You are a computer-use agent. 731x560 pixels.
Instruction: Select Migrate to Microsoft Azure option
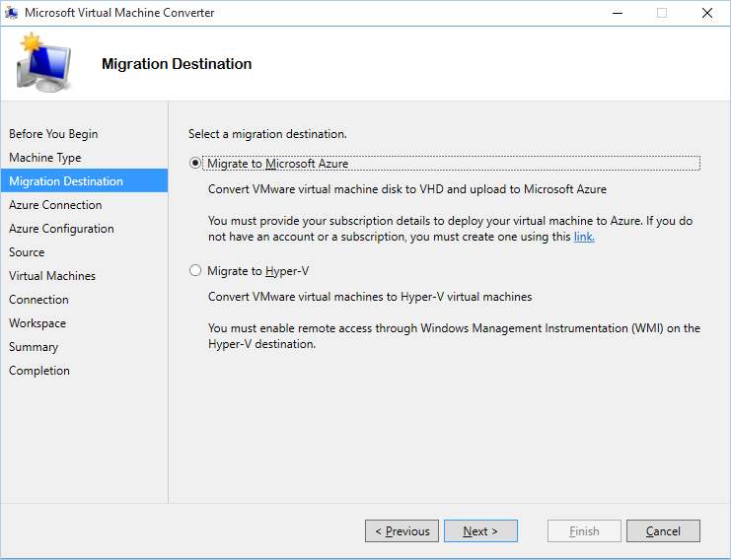tap(195, 164)
